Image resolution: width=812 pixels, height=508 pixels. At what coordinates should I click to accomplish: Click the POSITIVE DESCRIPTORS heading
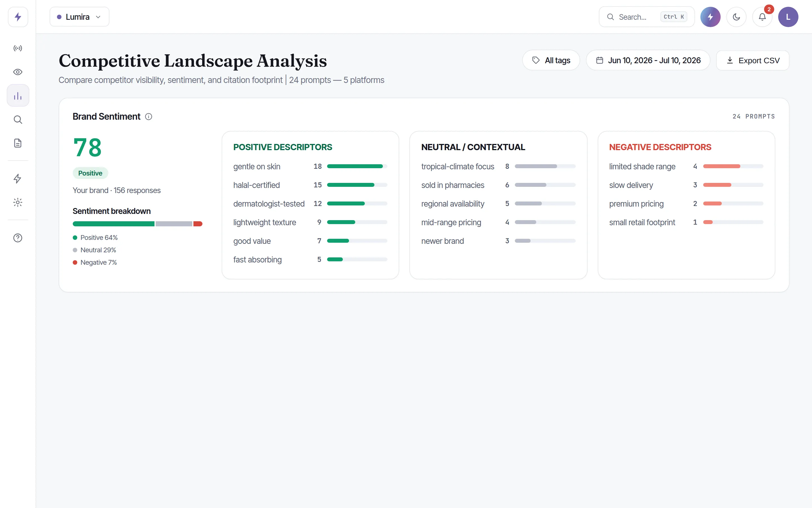click(283, 147)
